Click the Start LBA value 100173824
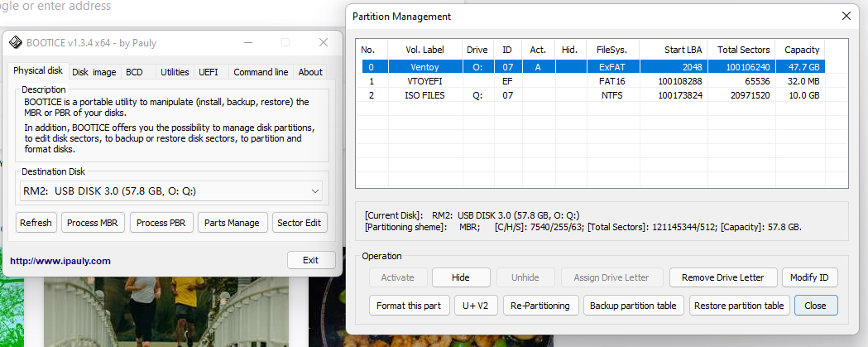Viewport: 868px width, 347px height. (680, 94)
